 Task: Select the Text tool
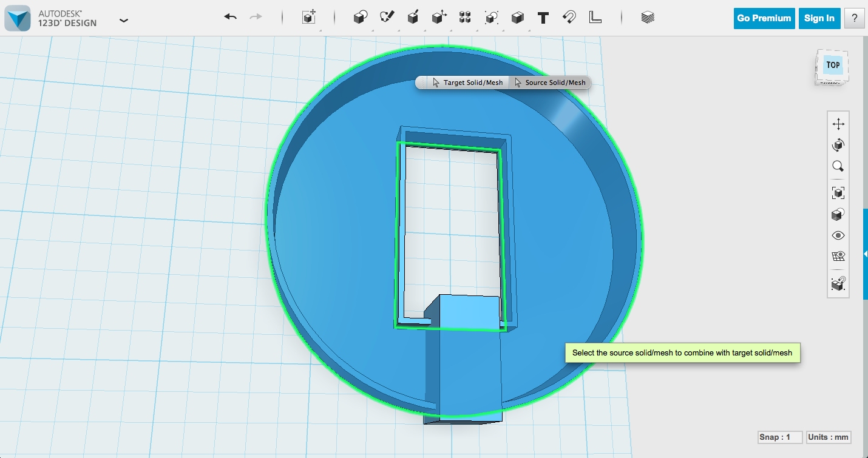(x=542, y=18)
